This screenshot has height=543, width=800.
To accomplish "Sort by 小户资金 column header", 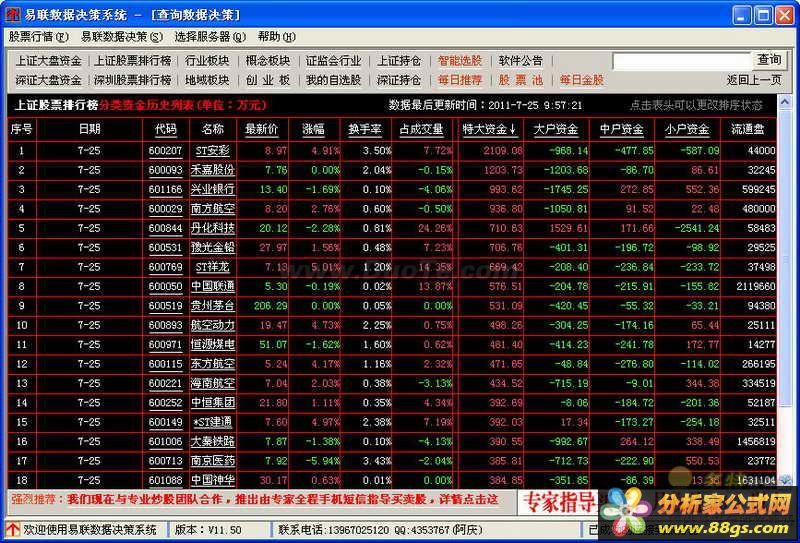I will [687, 129].
